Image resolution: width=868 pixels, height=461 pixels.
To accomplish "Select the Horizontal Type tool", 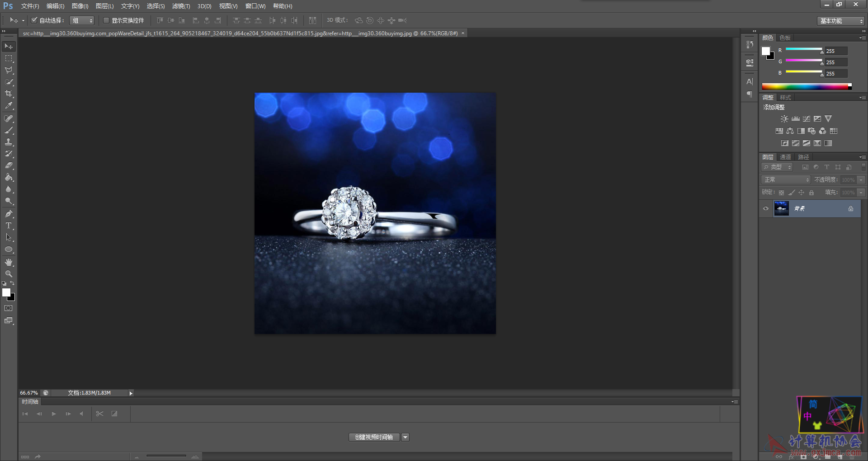I will point(9,225).
